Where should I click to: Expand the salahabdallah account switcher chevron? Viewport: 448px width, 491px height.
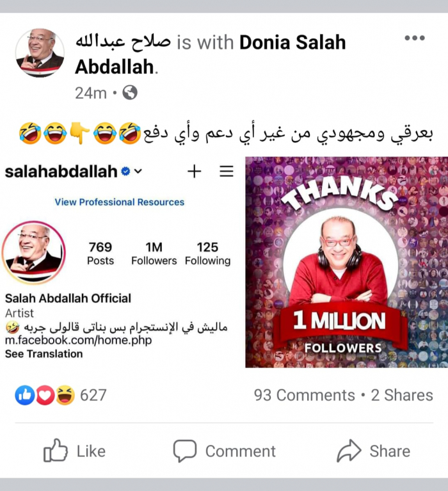point(138,172)
